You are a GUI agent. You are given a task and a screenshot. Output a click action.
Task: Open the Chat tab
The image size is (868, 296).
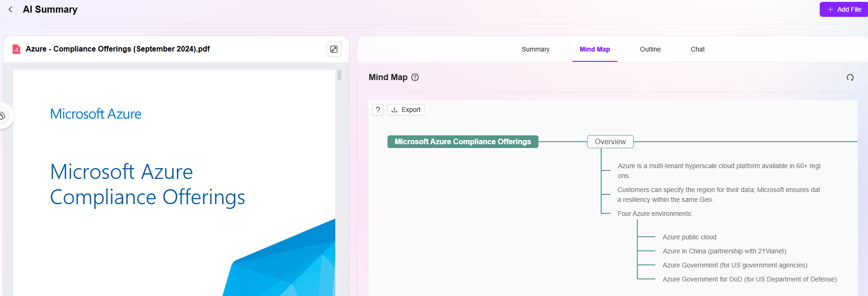pyautogui.click(x=698, y=49)
